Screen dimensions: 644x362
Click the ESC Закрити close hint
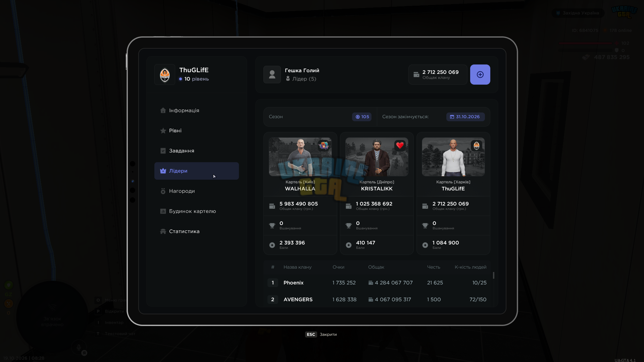[x=321, y=334]
